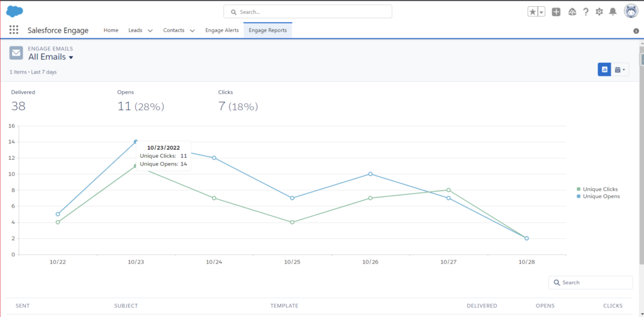Click the Favorites star icon
The image size is (644, 317).
tap(533, 12)
